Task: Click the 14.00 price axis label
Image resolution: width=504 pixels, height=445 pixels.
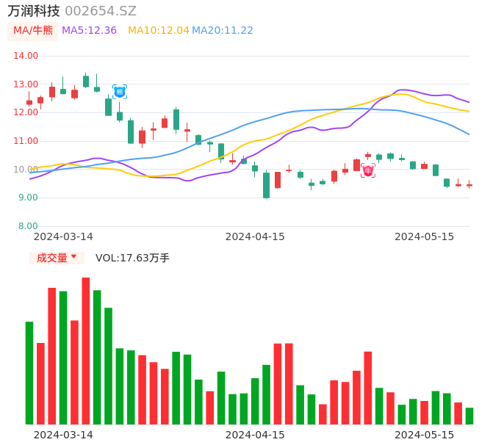Action: pyautogui.click(x=26, y=56)
